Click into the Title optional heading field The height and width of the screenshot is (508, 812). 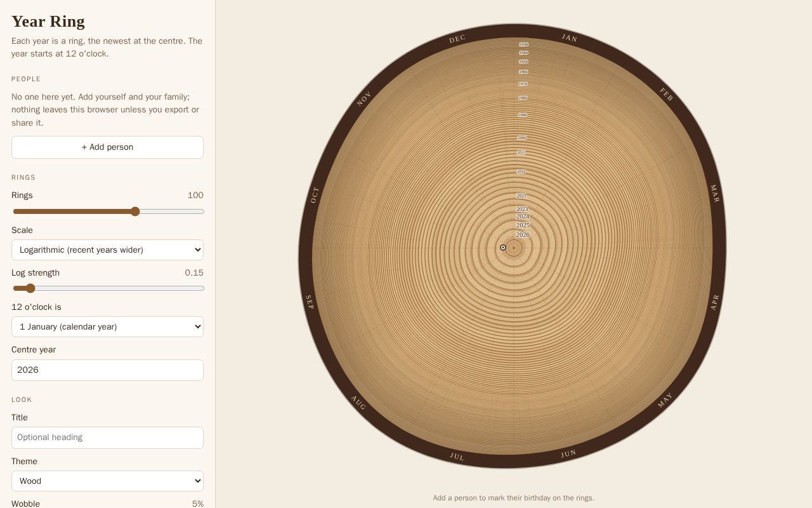pos(107,438)
